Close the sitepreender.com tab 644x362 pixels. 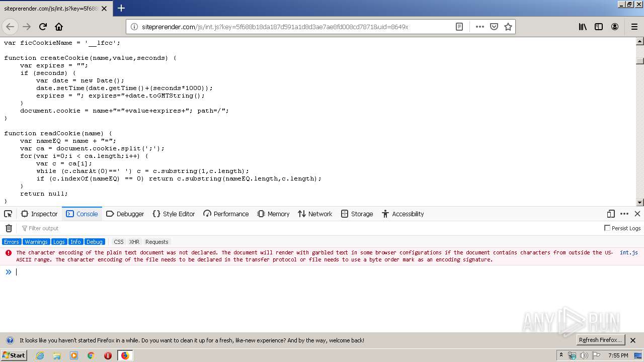click(104, 9)
